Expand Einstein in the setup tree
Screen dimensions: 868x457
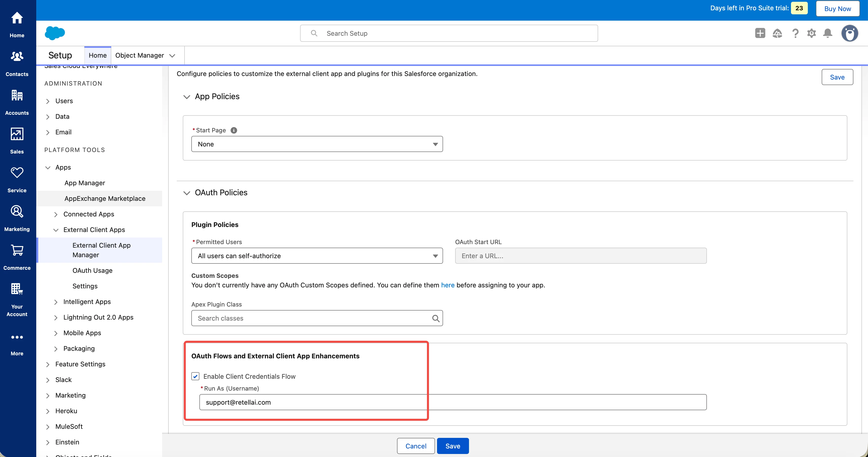point(48,442)
